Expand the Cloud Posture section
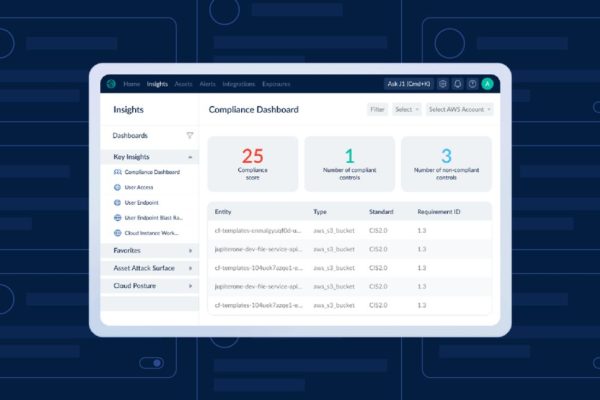Screen dimensions: 600x400 190,286
